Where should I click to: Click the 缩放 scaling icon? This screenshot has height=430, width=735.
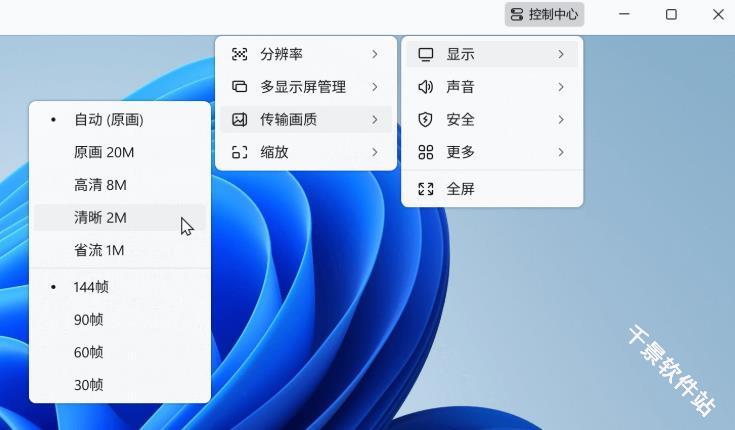click(240, 152)
